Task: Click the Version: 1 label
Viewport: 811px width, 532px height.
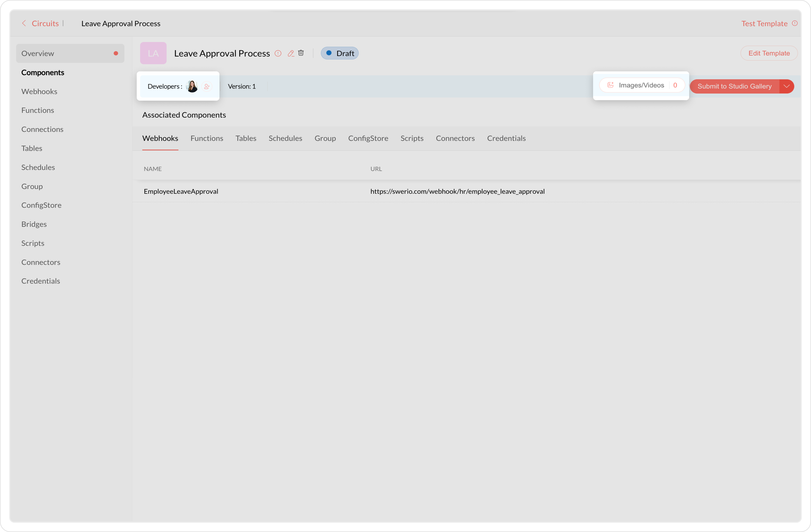Action: (x=242, y=86)
